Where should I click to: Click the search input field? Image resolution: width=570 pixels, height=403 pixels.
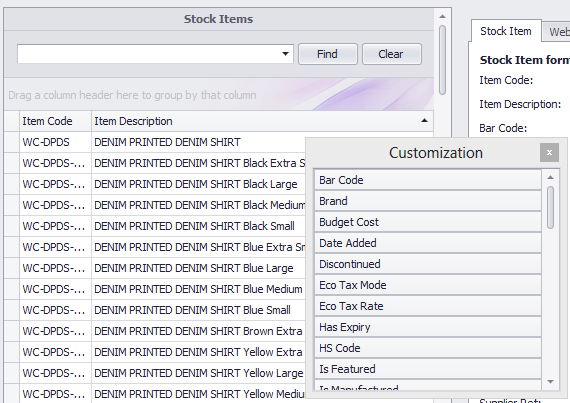click(148, 54)
